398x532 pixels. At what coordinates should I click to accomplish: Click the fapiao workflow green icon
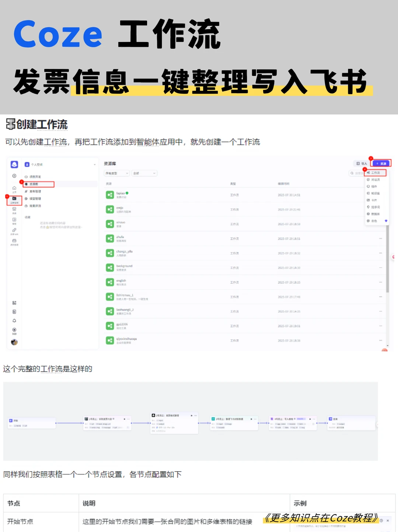tap(110, 195)
